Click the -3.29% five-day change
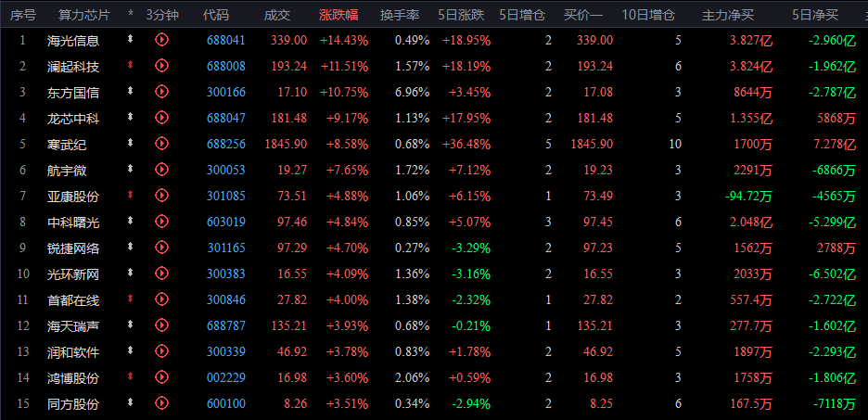Image resolution: width=868 pixels, height=420 pixels. point(471,248)
